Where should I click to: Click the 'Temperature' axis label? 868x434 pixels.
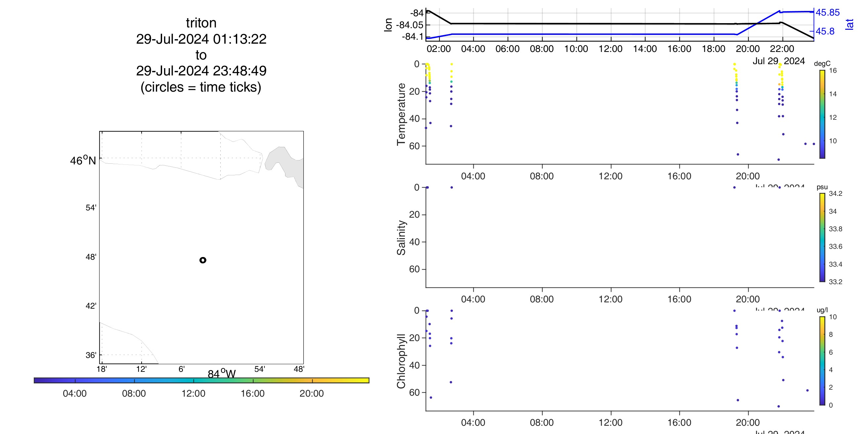tap(401, 114)
